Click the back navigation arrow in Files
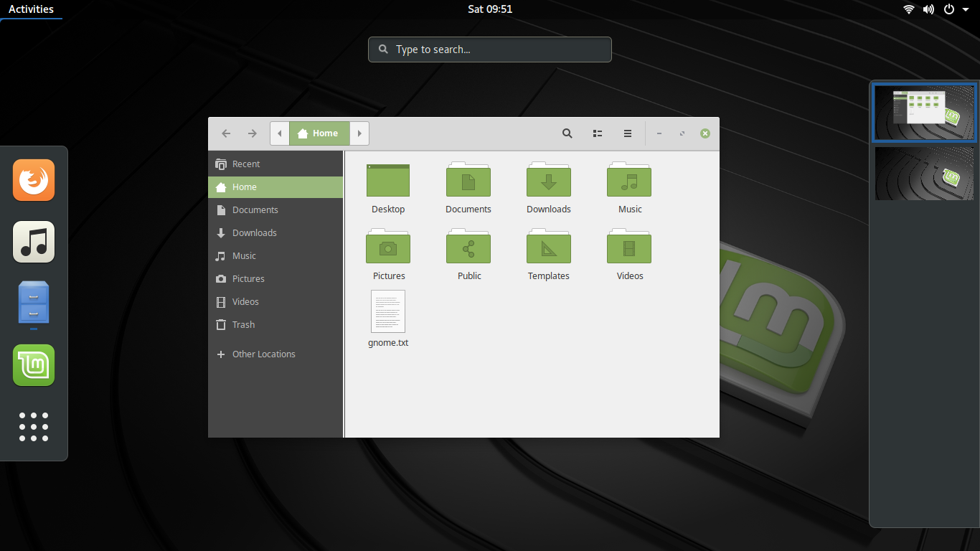Image resolution: width=980 pixels, height=551 pixels. pos(226,133)
